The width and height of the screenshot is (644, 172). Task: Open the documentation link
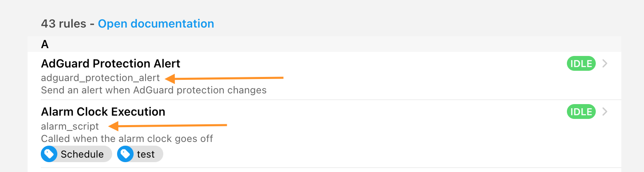156,24
